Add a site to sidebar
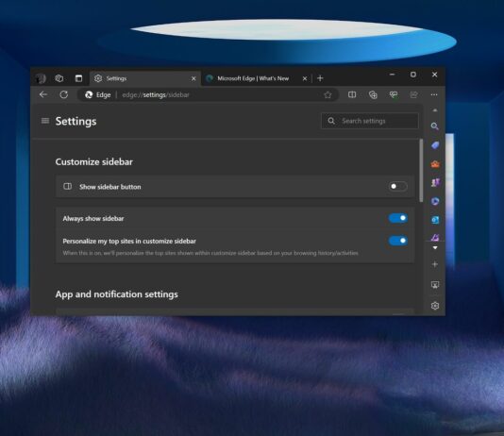504x436 pixels. 435,264
